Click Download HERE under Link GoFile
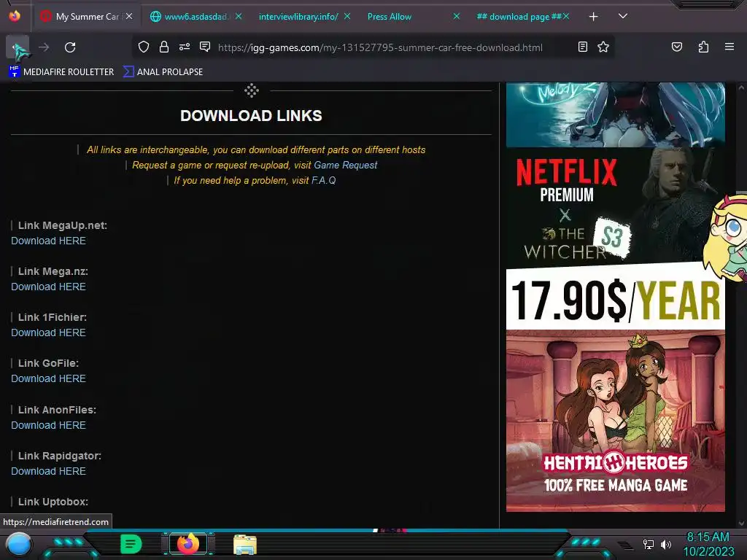 click(x=49, y=378)
